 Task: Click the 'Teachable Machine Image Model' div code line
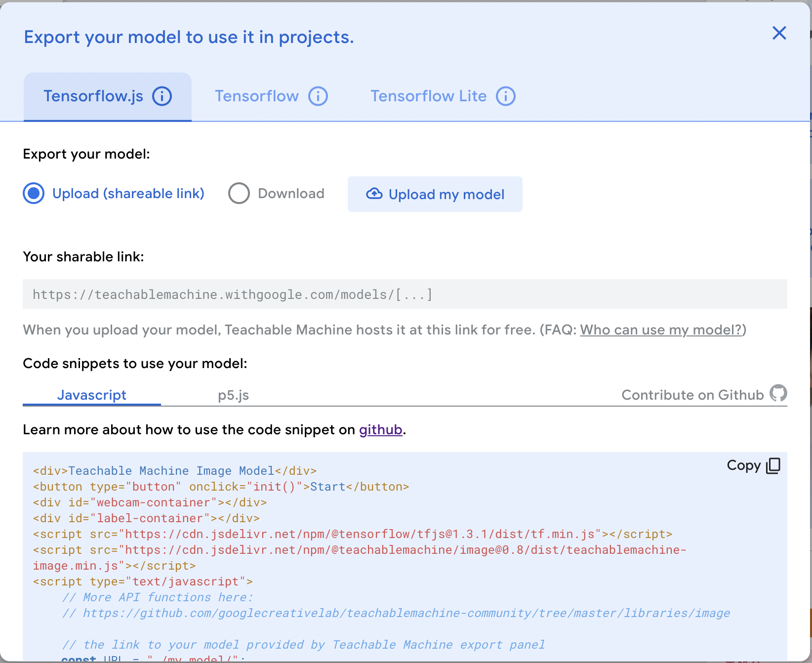click(x=175, y=471)
